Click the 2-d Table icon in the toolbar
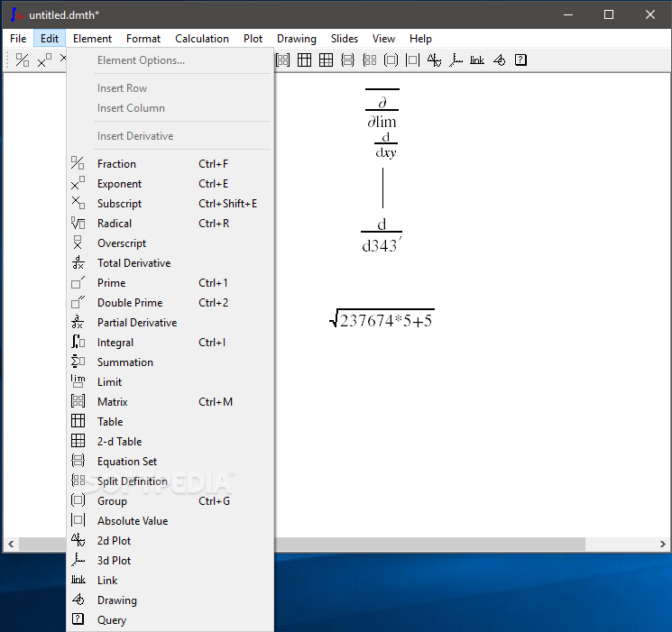 [x=326, y=60]
